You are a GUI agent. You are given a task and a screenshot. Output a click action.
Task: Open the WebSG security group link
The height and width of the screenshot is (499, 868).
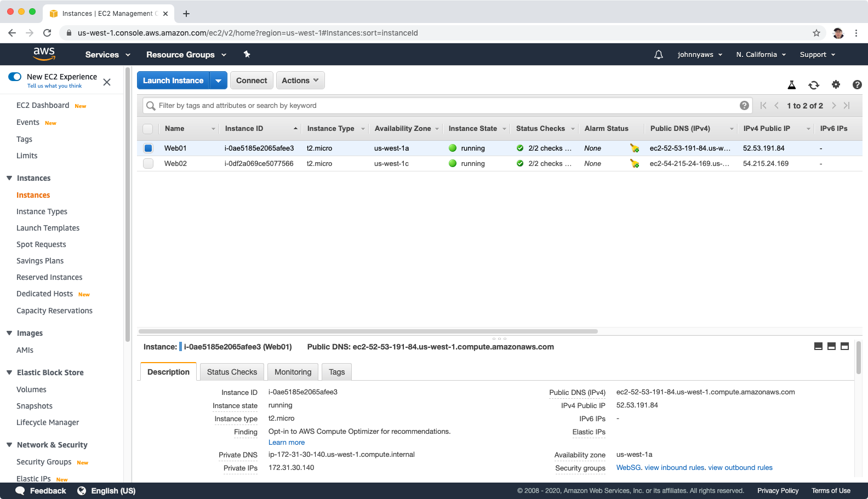[629, 468]
